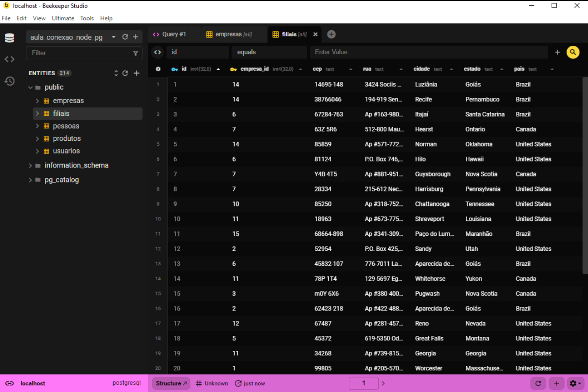The height and width of the screenshot is (392, 588).
Task: Click row number 10 header
Action: 158,219
